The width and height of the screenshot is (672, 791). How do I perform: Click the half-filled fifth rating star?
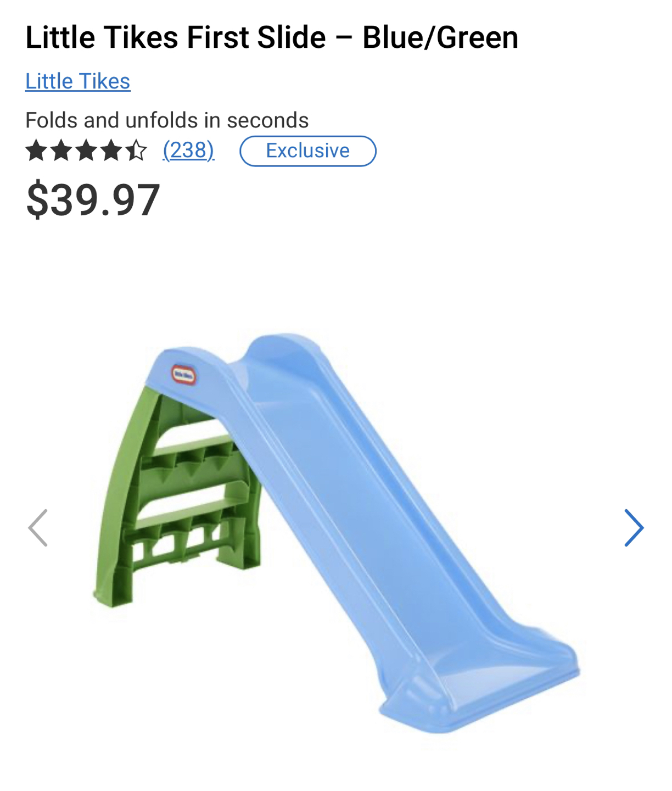[x=136, y=150]
